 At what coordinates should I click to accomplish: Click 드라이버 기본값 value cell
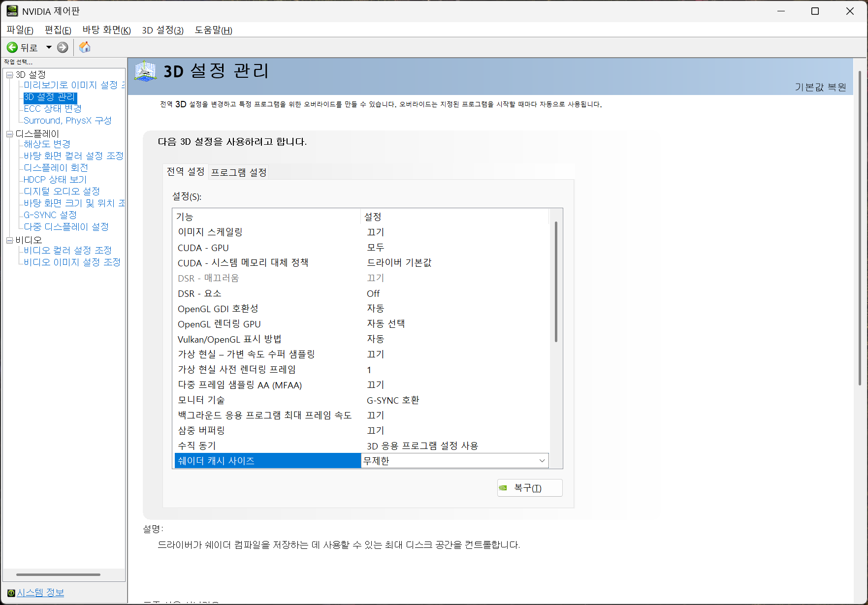[399, 263]
